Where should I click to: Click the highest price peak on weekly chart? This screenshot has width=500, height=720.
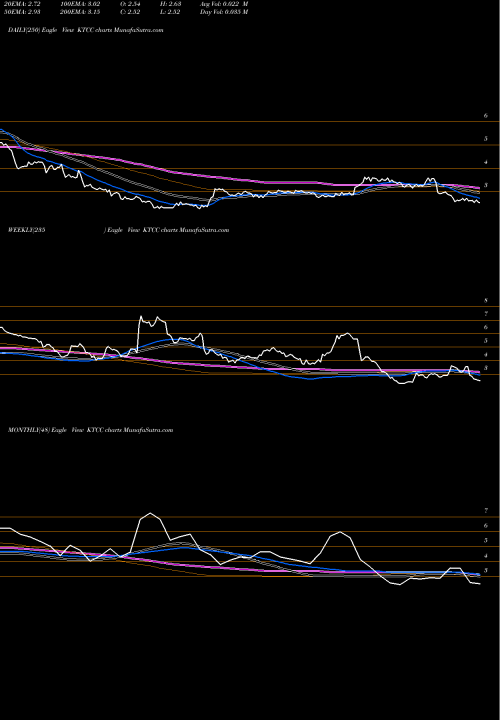[140, 316]
